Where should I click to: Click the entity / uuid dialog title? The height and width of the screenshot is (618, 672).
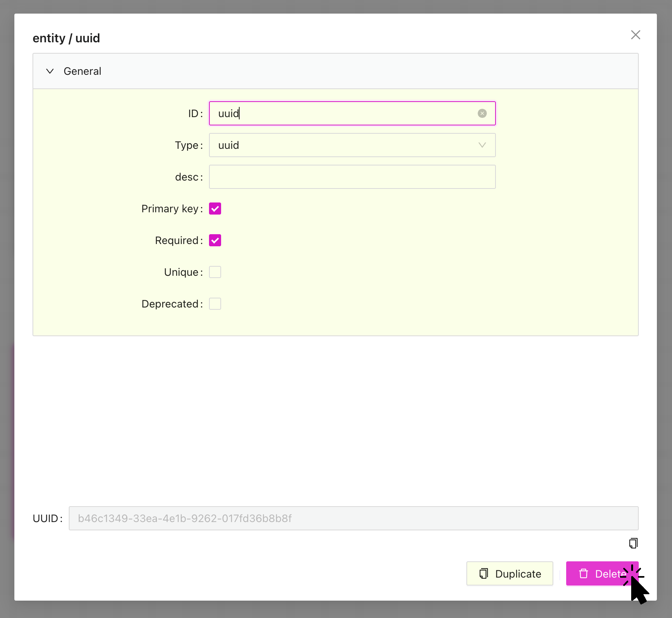click(x=66, y=38)
